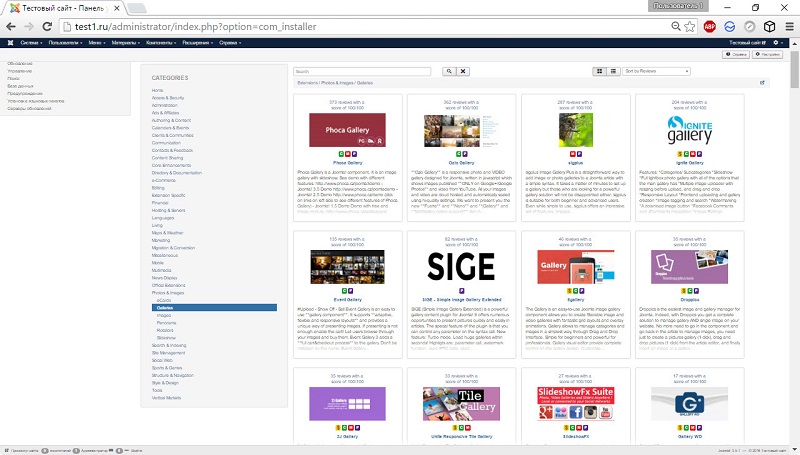Image resolution: width=800 pixels, height=455 pixels.
Task: Open Справка help toolbar button
Action: [x=736, y=54]
